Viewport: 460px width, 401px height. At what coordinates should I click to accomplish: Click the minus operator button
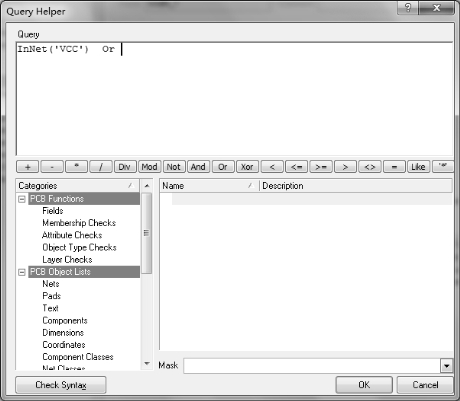pos(52,167)
